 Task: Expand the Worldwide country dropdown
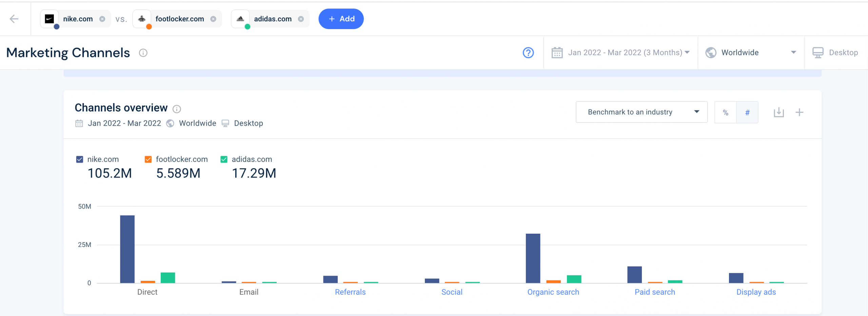[x=751, y=52]
